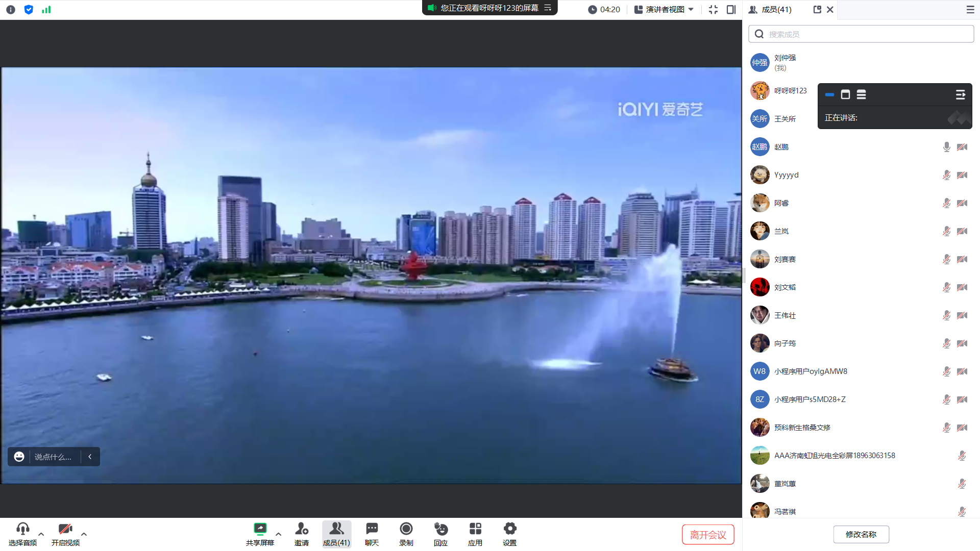Toggle 赵鹏's microphone icon
The height and width of the screenshot is (551, 980).
pos(946,147)
